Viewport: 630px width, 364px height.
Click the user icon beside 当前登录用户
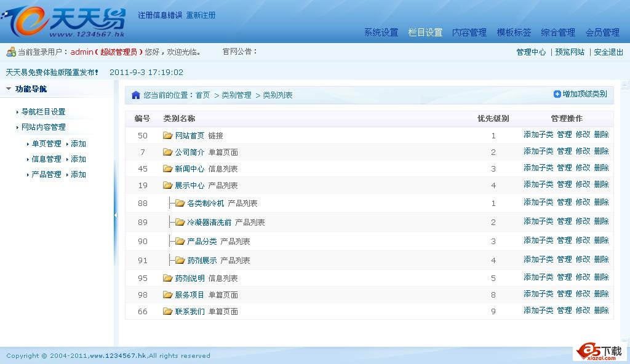coord(11,52)
